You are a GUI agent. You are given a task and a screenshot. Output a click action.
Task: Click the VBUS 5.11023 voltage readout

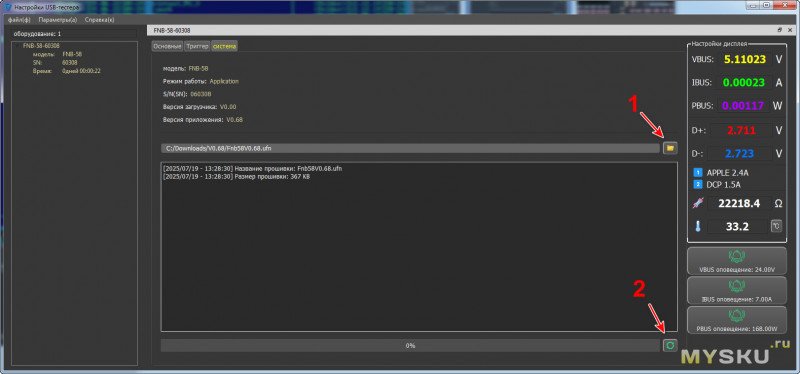pyautogui.click(x=745, y=59)
